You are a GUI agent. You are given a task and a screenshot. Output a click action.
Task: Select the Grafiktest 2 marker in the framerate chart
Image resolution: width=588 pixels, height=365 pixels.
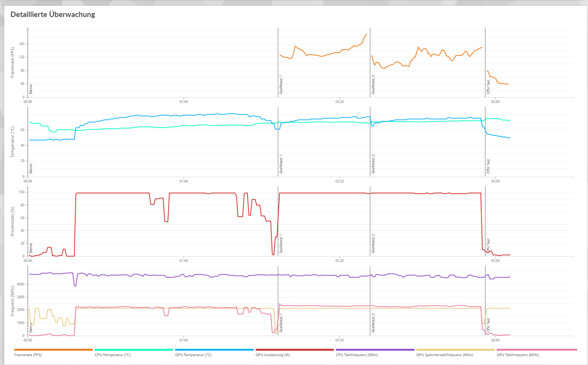[x=373, y=84]
